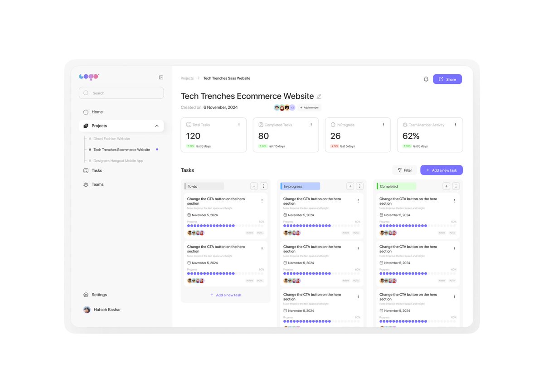Click the Share button
Viewport: 544px width, 392px height.
(447, 79)
